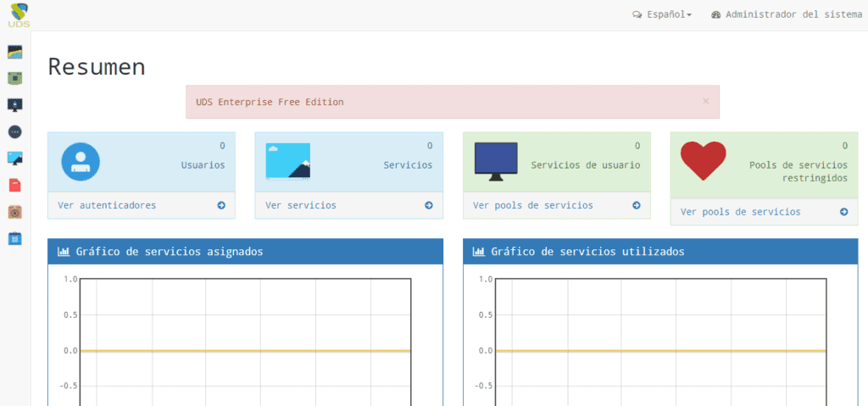Viewport: 868px width, 406px height.
Task: Click the chart icon in Gráfico de servicios utilizados header
Action: pos(479,252)
